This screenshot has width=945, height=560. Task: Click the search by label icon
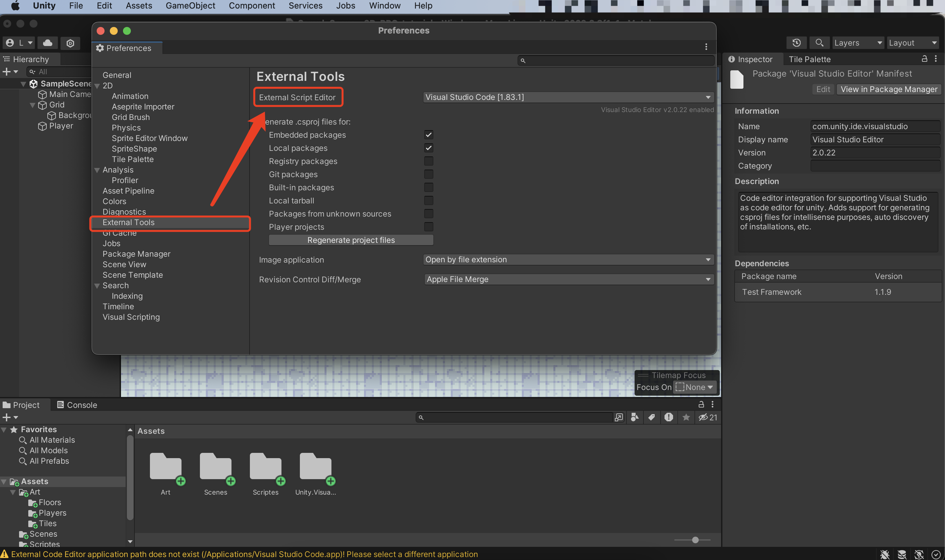coord(651,417)
